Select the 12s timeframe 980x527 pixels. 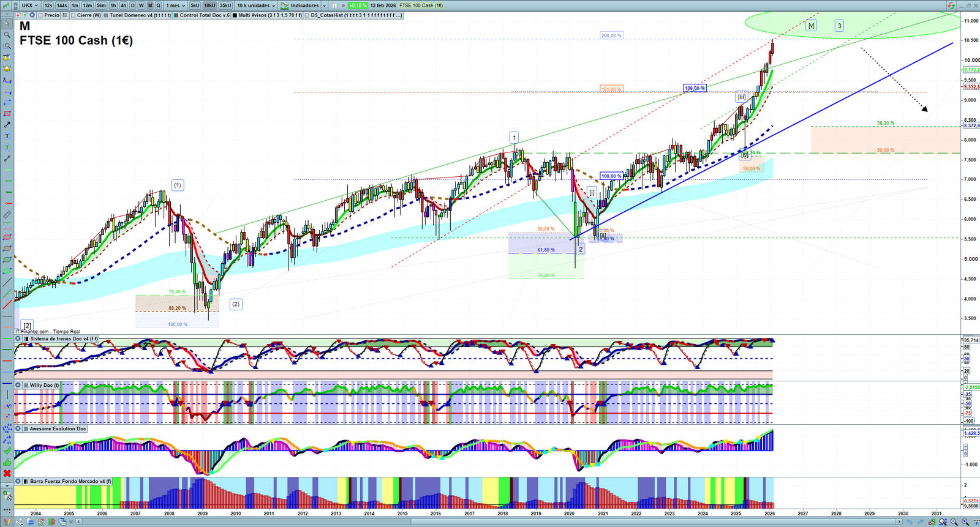[48, 6]
